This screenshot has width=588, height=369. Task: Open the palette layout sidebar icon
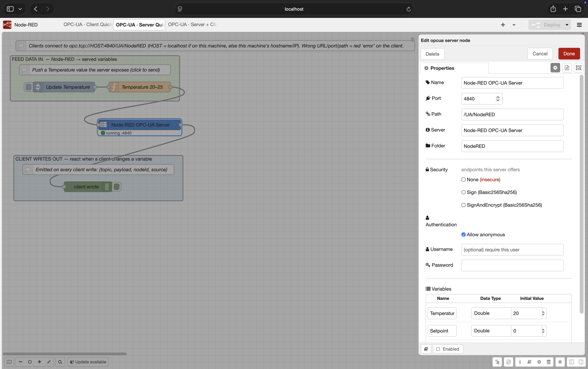(x=508, y=362)
